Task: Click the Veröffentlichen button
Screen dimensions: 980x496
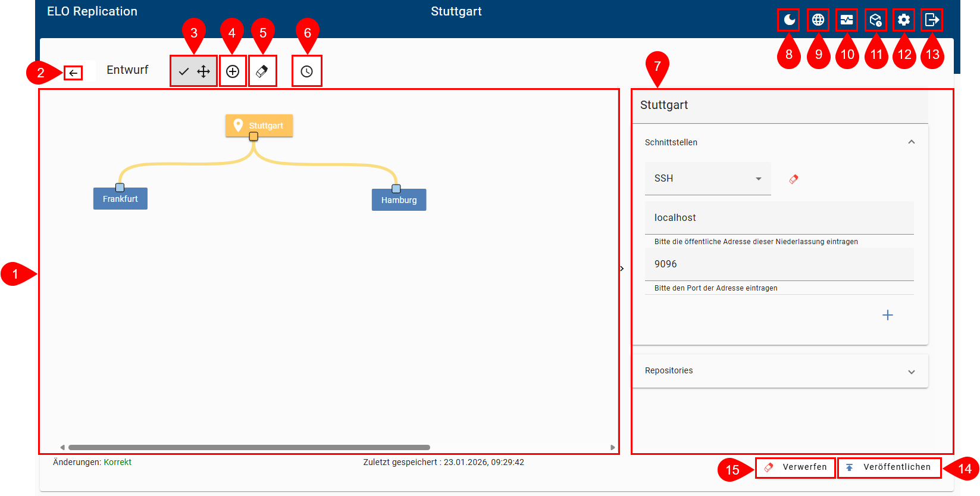Action: pyautogui.click(x=889, y=467)
